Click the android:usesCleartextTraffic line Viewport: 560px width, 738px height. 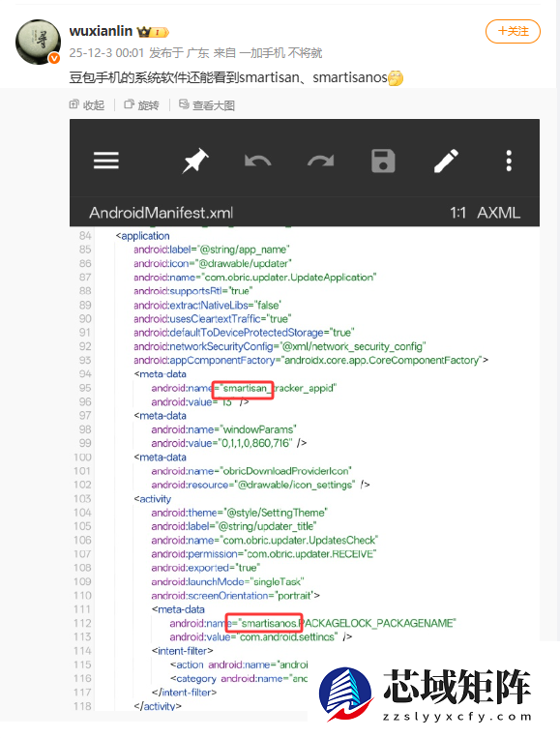pyautogui.click(x=212, y=318)
